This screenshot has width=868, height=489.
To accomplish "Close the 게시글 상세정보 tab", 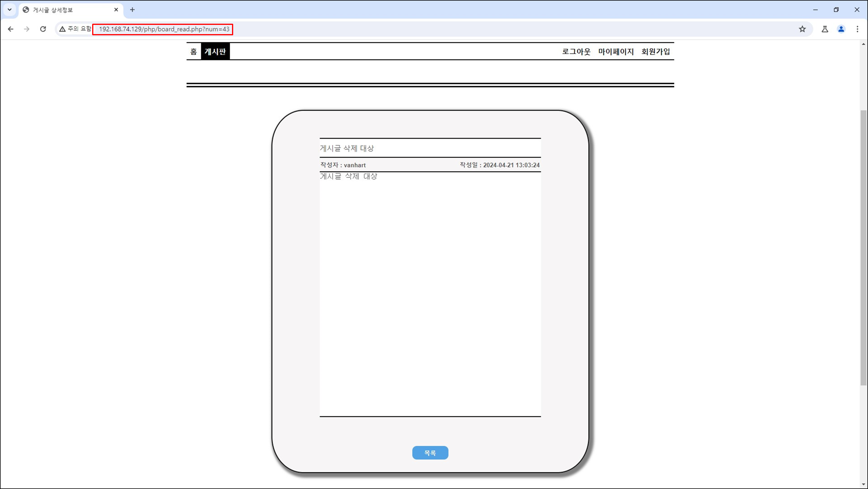I will tap(116, 10).
